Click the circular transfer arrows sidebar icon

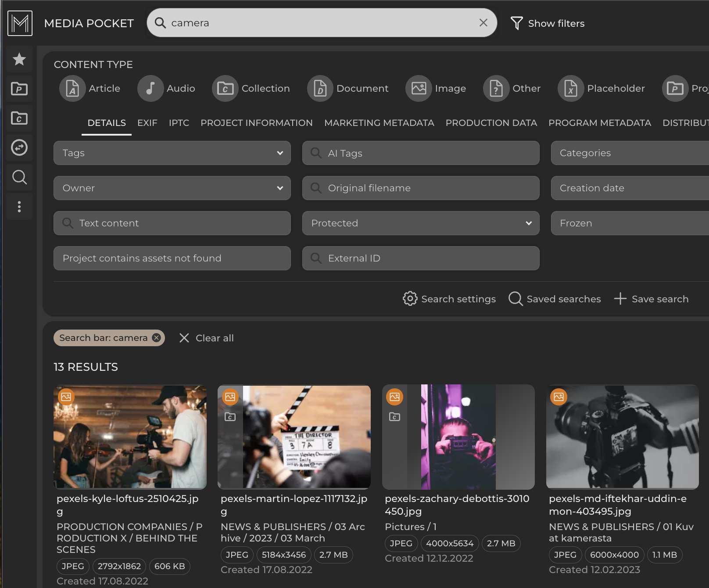(19, 148)
